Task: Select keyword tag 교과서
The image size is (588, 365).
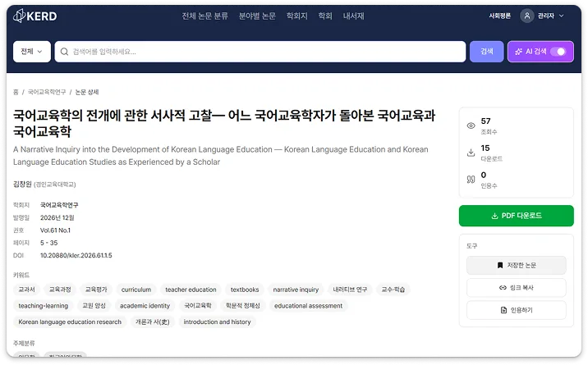Action: [x=26, y=290]
